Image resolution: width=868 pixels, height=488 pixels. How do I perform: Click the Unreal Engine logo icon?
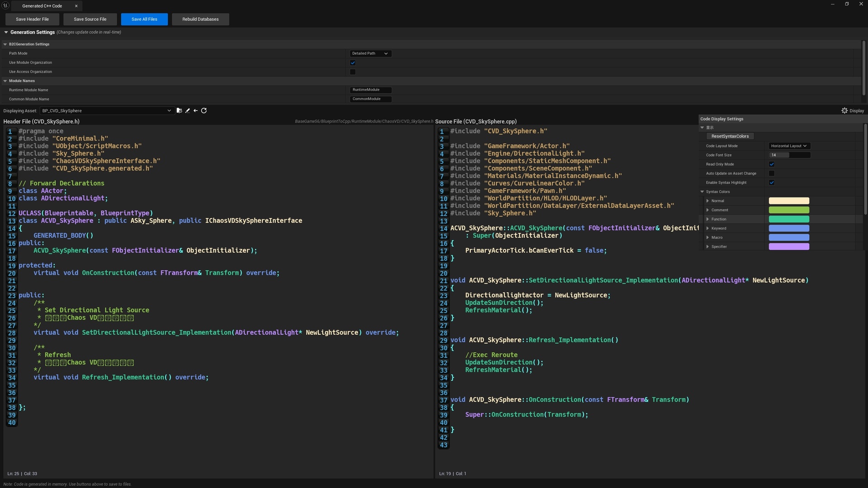(x=5, y=5)
